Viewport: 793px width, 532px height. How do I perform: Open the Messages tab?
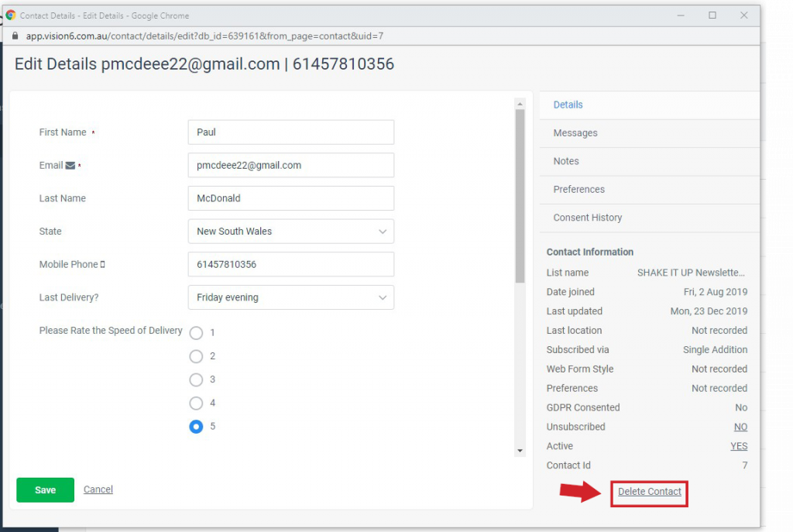pyautogui.click(x=650, y=133)
